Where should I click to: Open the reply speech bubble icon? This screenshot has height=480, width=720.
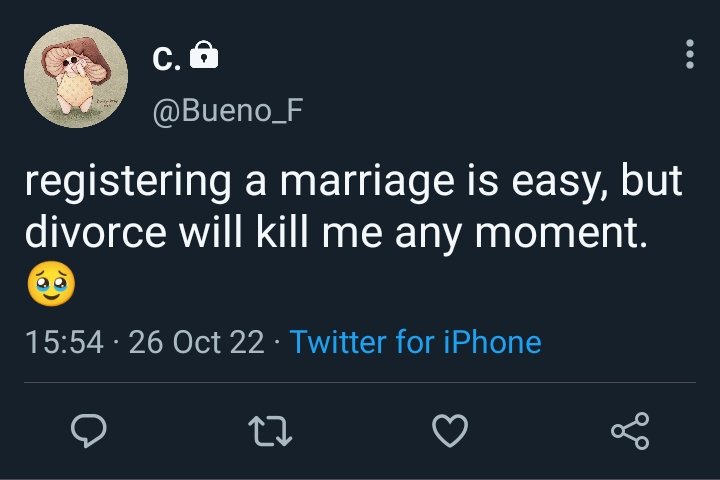[x=89, y=430]
